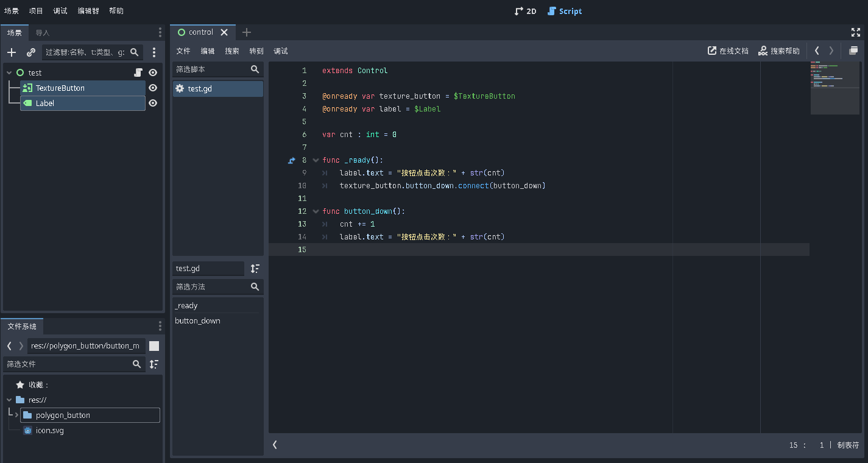Viewport: 868px width, 463px height.
Task: Click the Add Child Node plus icon
Action: (11, 52)
